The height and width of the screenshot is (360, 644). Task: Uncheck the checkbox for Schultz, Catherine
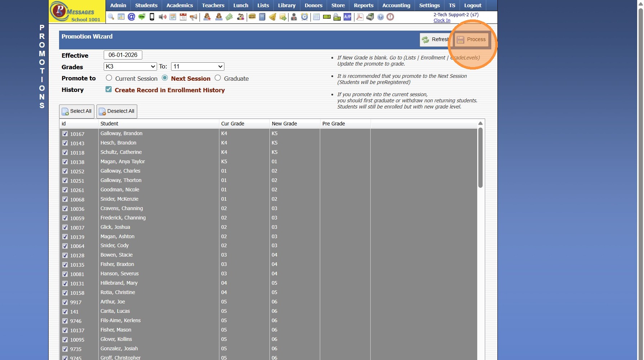pos(65,152)
